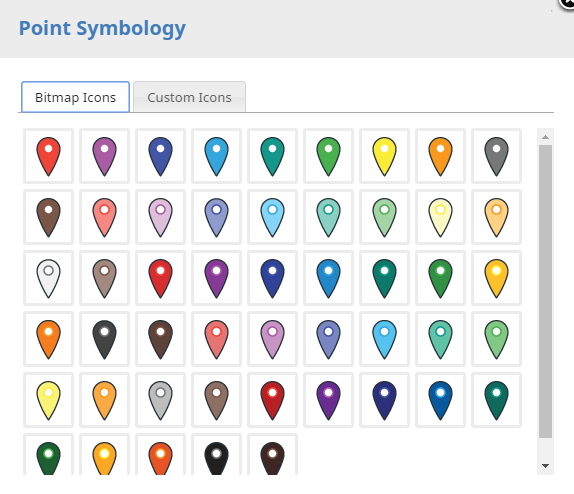Select the red pin in the first row
This screenshot has height=494, width=574.
pyautogui.click(x=48, y=156)
